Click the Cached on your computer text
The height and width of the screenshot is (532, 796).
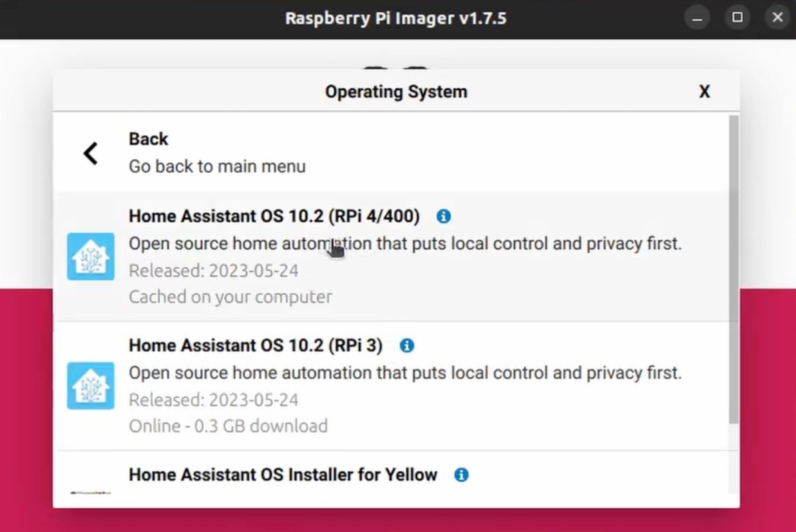(x=230, y=297)
